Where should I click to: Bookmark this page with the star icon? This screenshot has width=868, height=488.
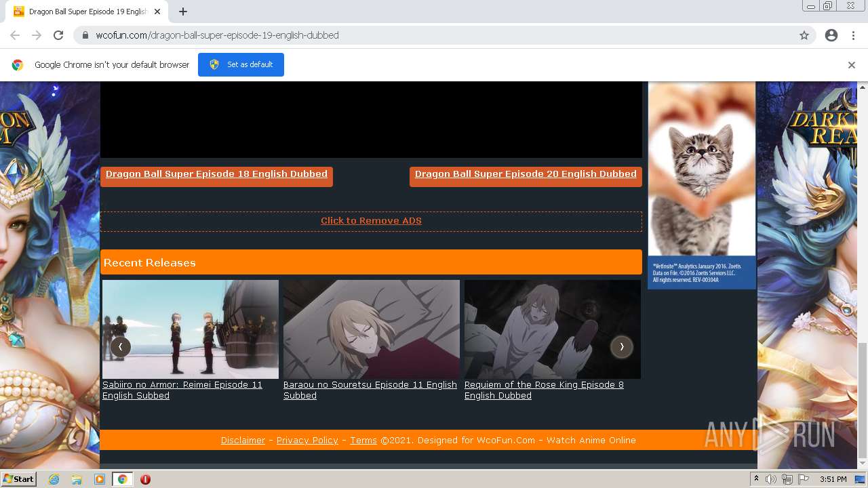(804, 35)
